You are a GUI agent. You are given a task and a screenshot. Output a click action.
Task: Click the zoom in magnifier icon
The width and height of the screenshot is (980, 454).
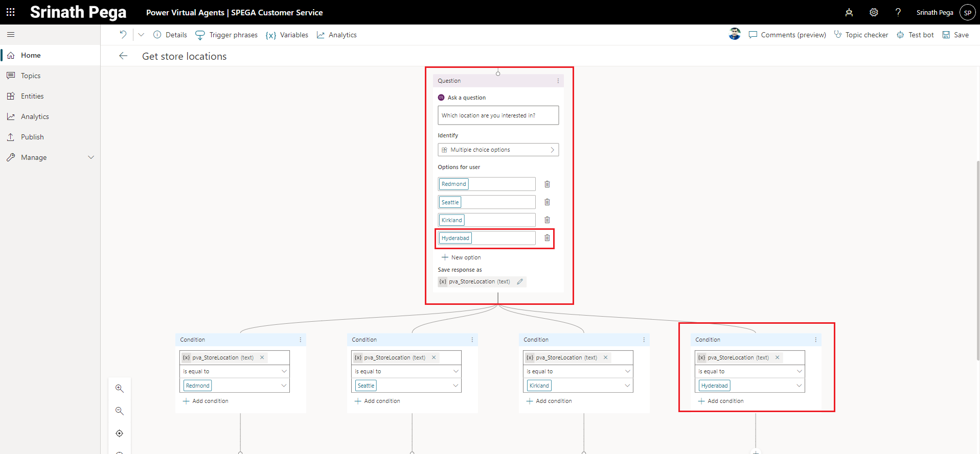pos(120,389)
